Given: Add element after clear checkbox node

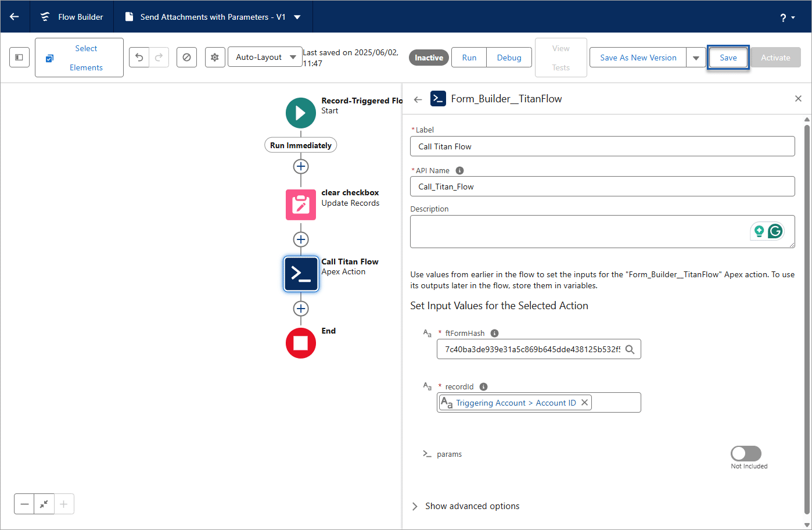Looking at the screenshot, I should click(301, 239).
